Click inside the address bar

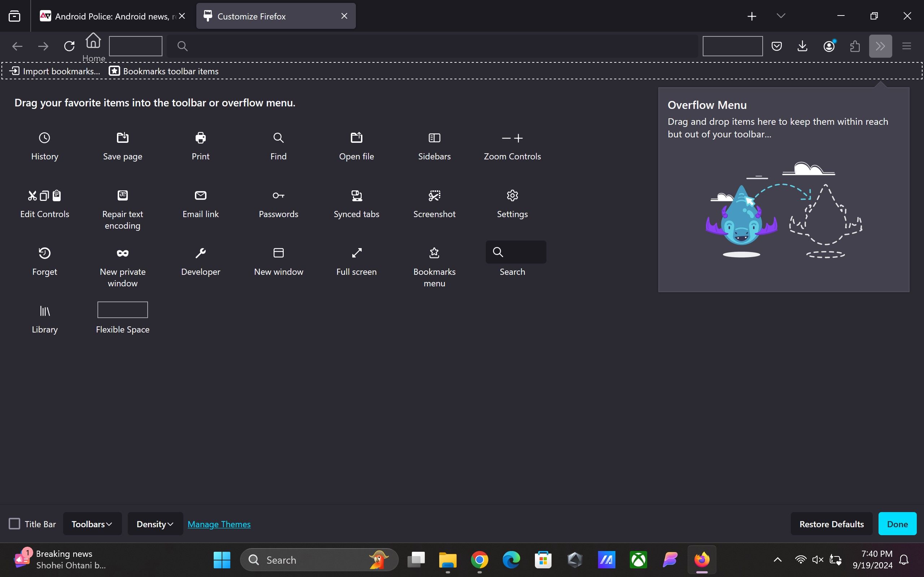431,46
